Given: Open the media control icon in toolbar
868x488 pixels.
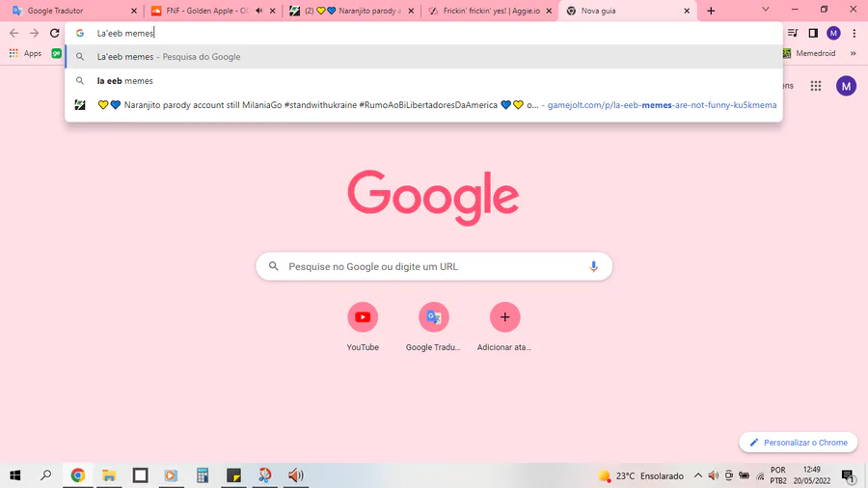Looking at the screenshot, I should (x=793, y=33).
